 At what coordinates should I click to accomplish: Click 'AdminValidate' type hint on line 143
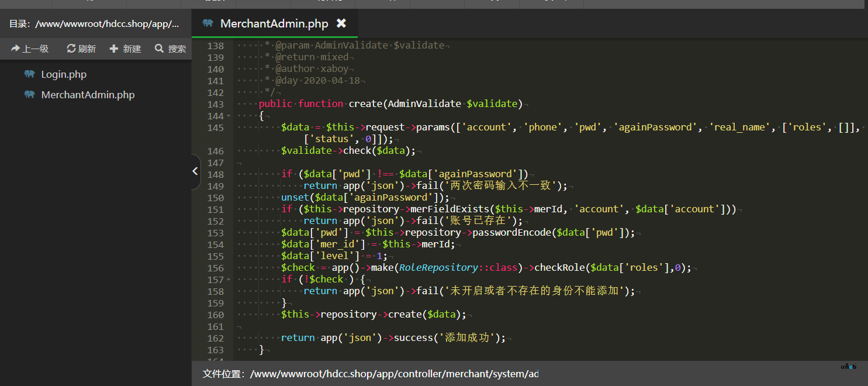pos(424,104)
